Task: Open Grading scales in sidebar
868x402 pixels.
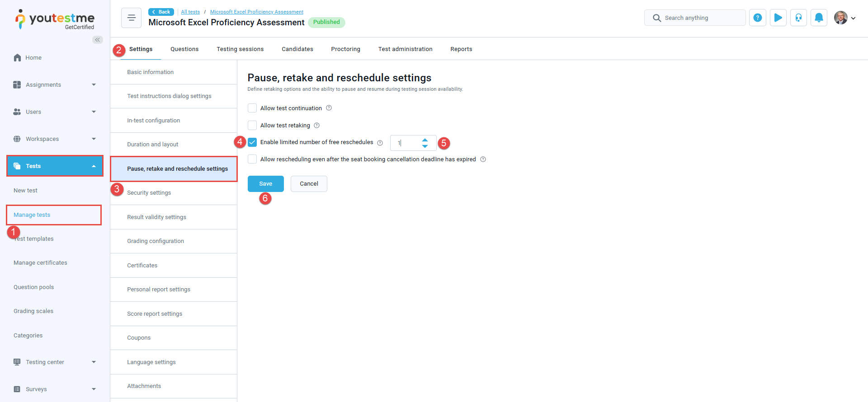Action: [33, 311]
